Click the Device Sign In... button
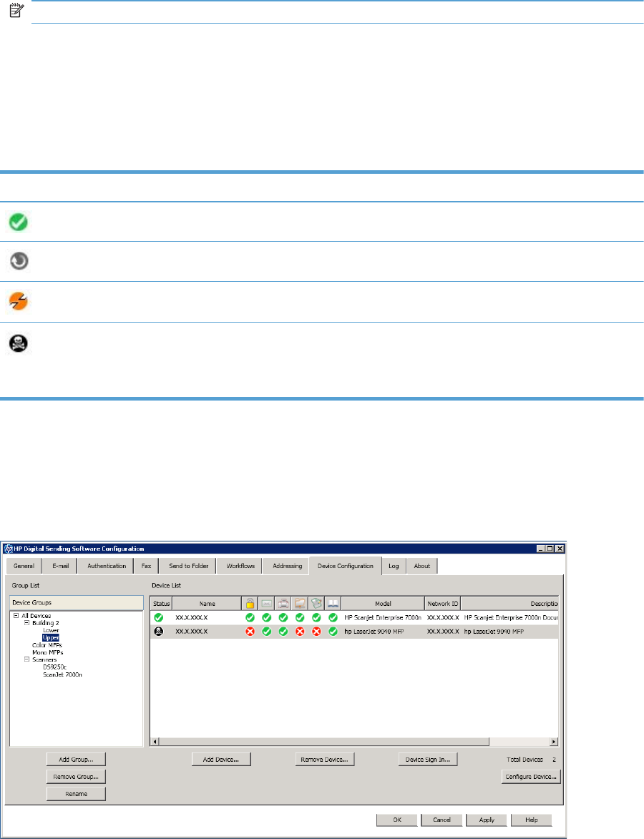Viewport: 644px width, 839px height. 428,760
